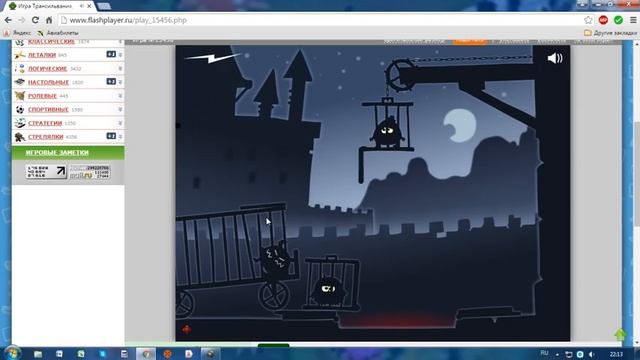Click the Спортивные soccer ball icon
The image size is (640, 360).
(20, 109)
